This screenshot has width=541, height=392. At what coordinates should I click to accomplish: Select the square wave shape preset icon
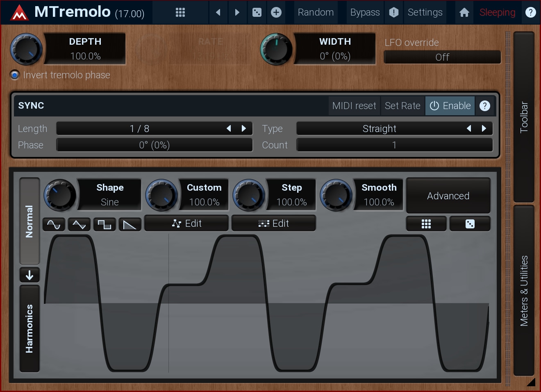(x=105, y=224)
